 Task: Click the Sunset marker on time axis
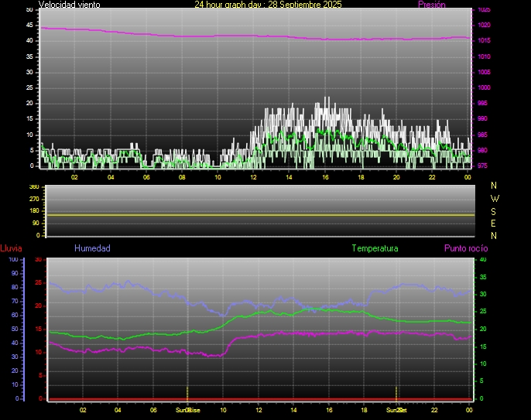396,410
